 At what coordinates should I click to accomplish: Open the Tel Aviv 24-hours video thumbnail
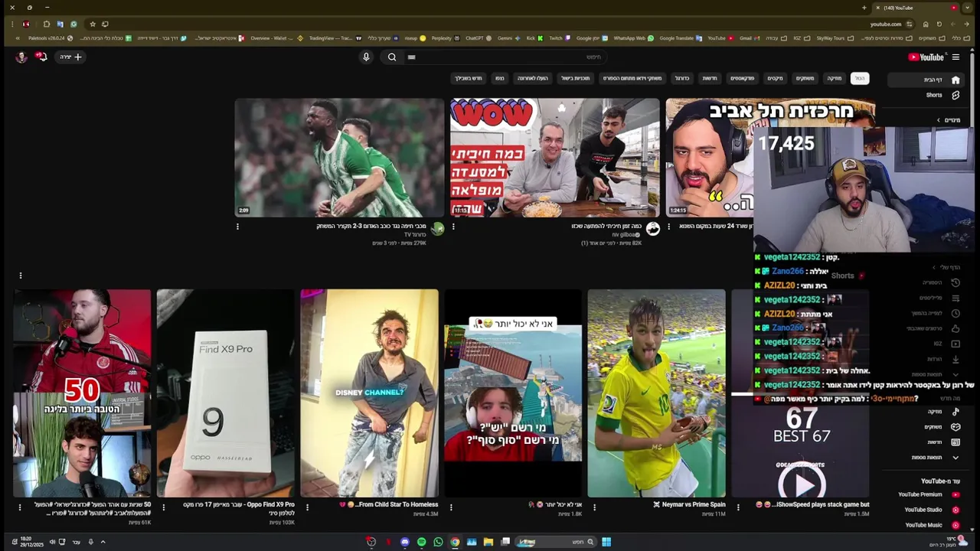click(x=709, y=158)
